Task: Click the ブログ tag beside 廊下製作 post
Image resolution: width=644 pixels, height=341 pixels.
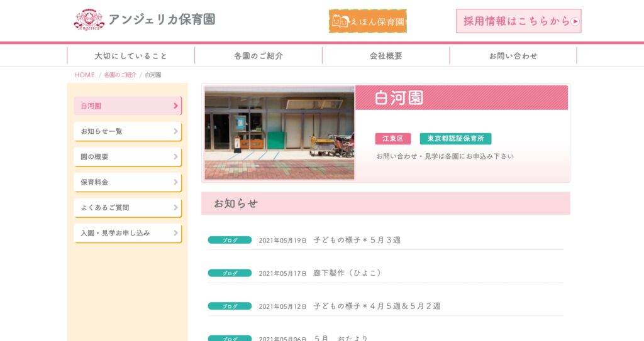Action: pyautogui.click(x=230, y=273)
